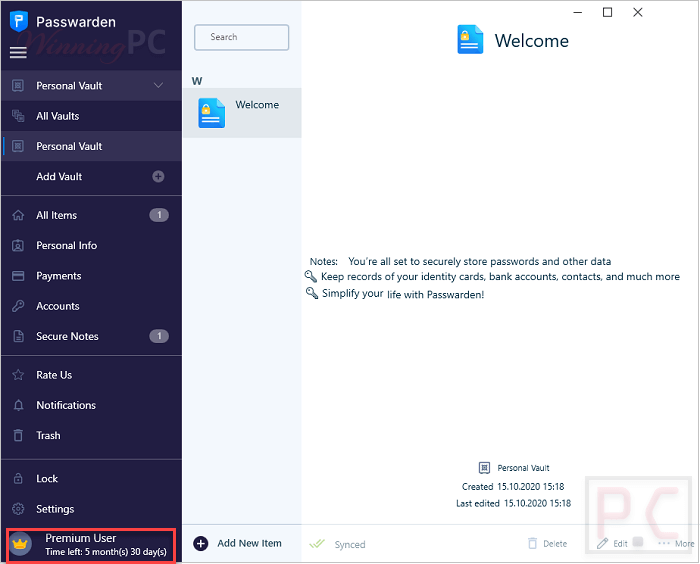
Task: Select All Vaults in the sidebar
Action: point(91,116)
